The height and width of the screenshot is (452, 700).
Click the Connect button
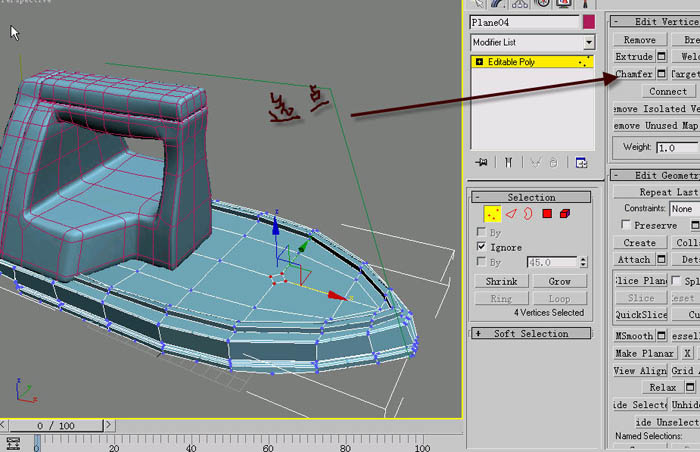pos(668,91)
